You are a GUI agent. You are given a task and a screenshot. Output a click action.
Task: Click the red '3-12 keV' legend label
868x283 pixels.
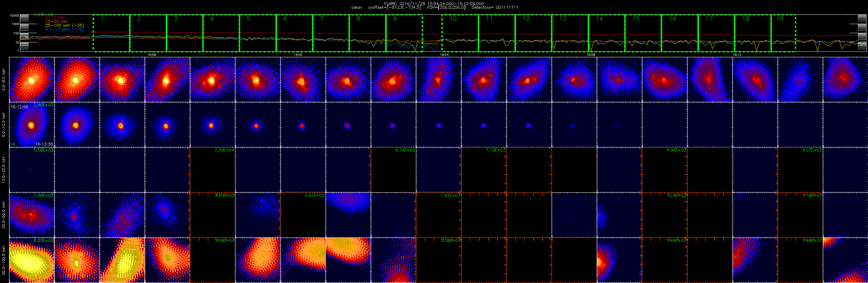(55, 17)
